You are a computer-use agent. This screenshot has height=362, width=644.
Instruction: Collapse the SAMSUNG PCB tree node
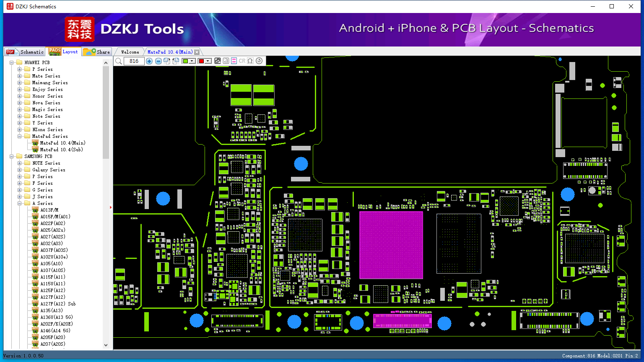[x=12, y=156]
